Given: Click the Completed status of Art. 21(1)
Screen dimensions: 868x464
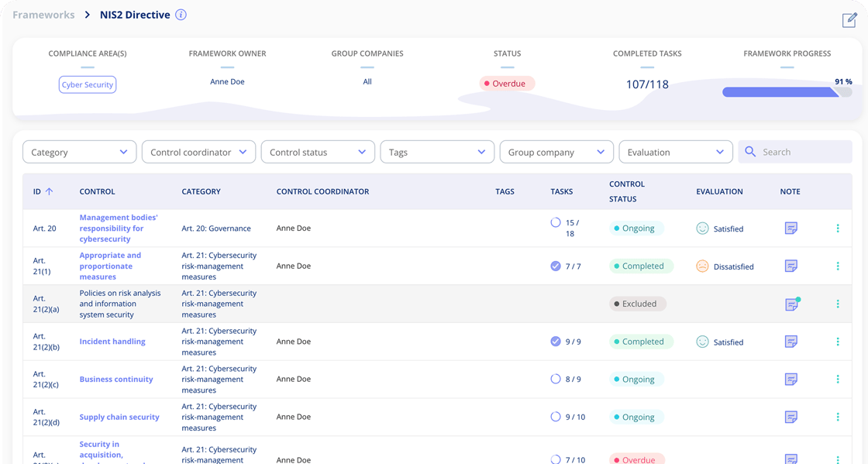Looking at the screenshot, I should [x=641, y=266].
